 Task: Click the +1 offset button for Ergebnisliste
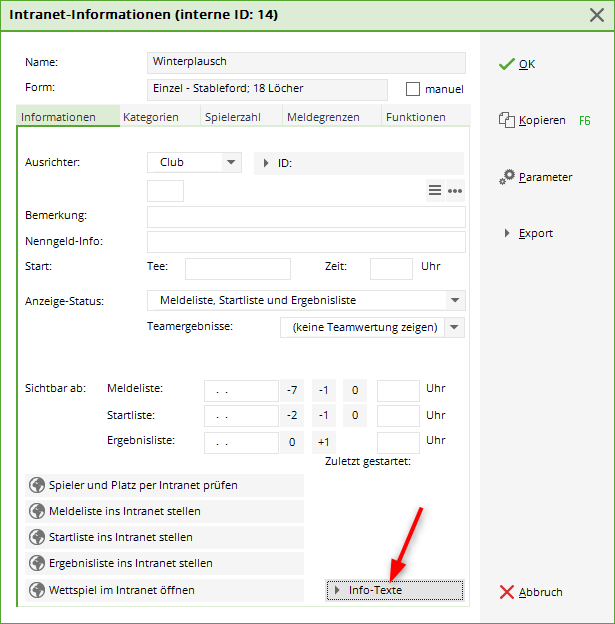(x=323, y=441)
